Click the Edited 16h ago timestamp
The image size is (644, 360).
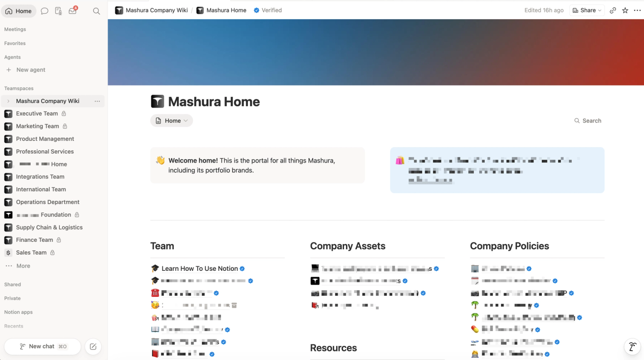pyautogui.click(x=544, y=10)
